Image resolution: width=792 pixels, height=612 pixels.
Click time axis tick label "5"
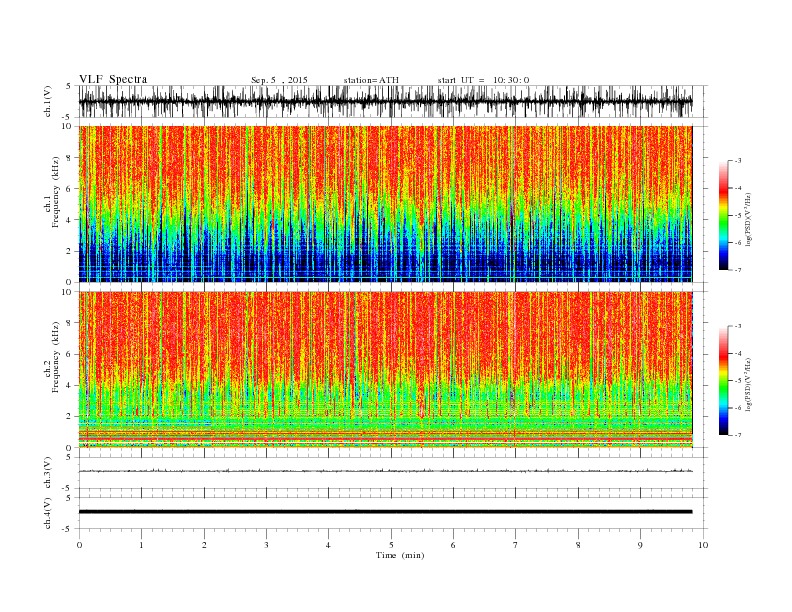[x=391, y=545]
